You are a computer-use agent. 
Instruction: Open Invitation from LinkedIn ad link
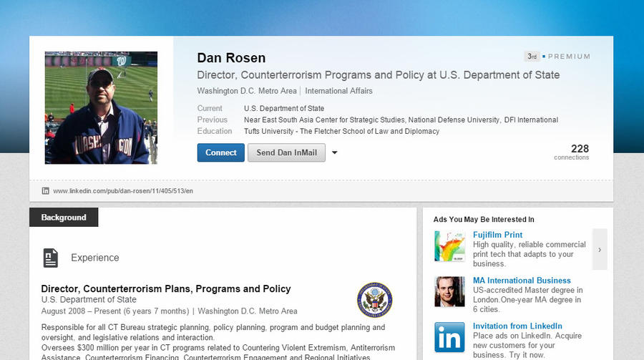[517, 326]
